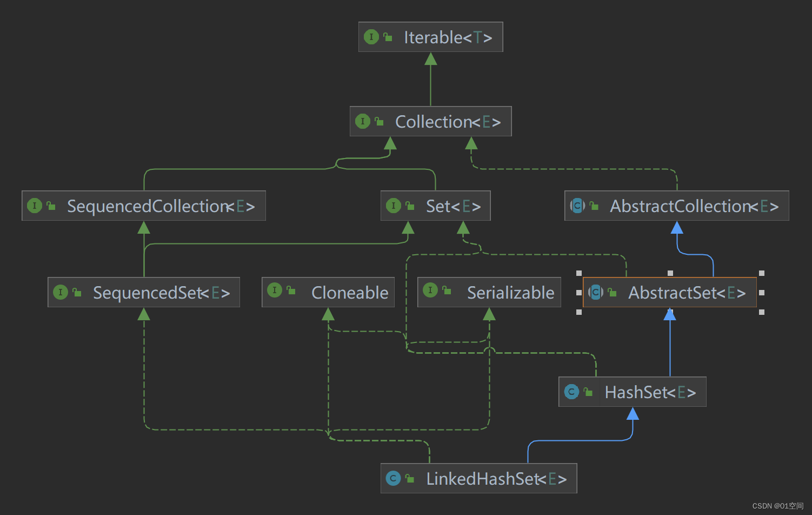Click the interface icon on Serializable node
The image size is (812, 515).
(430, 290)
